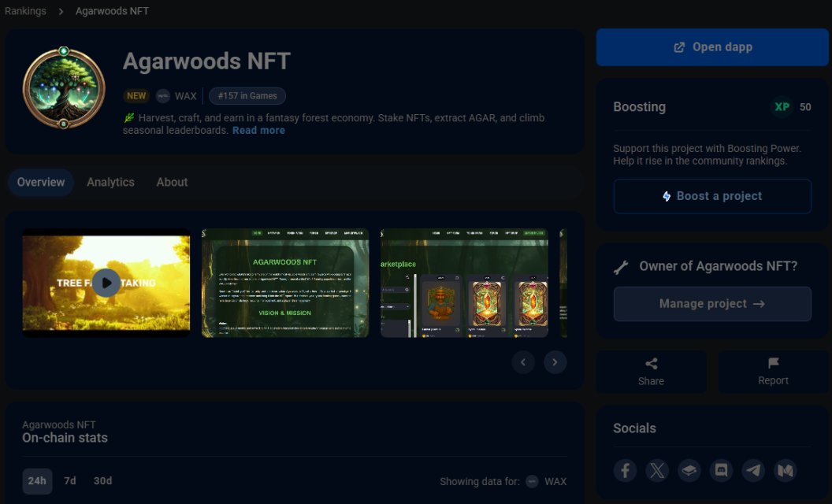
Task: Click the Agarwoods NFT breadcrumb text
Action: (x=112, y=11)
